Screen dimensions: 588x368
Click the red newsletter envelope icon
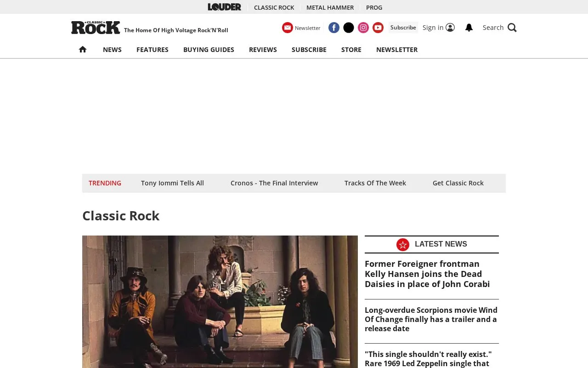pyautogui.click(x=288, y=28)
